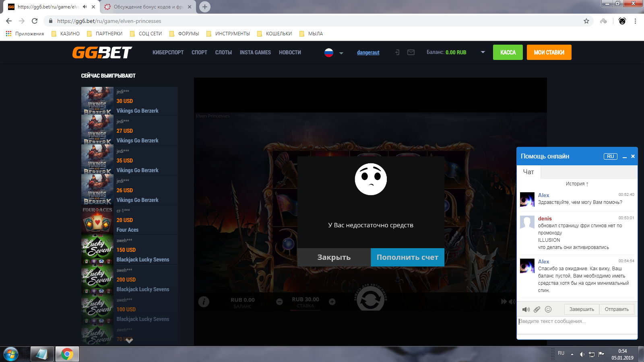Open the СОЦ СЕТИ bookmarks folder
The image size is (644, 362).
pos(146,34)
